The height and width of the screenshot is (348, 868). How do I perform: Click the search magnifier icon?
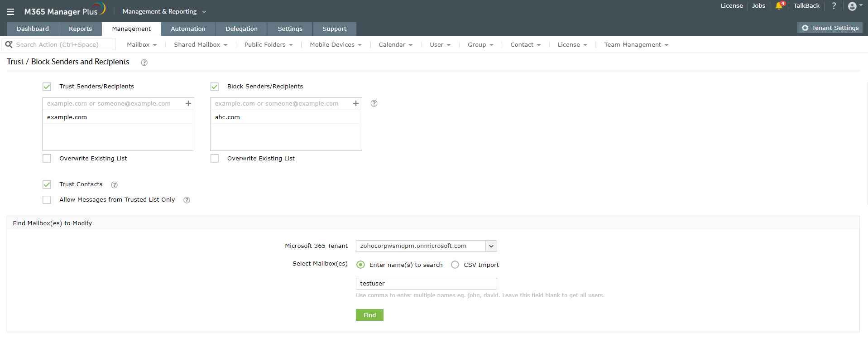tap(9, 44)
